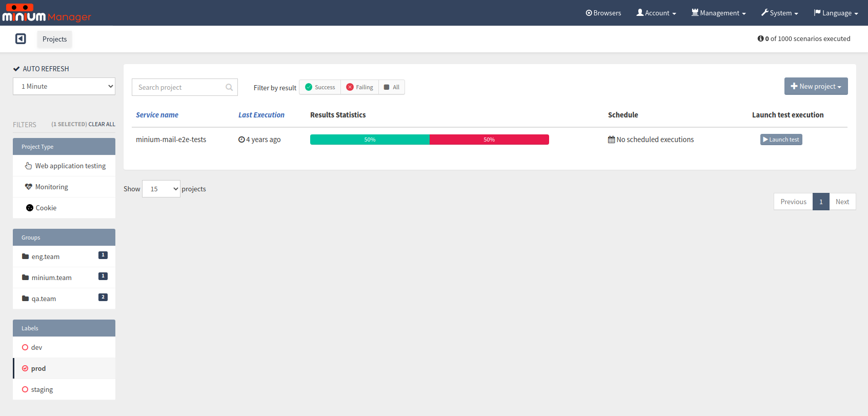Filter by Monitoring project type
Screen dimensions: 868x416
64,187
